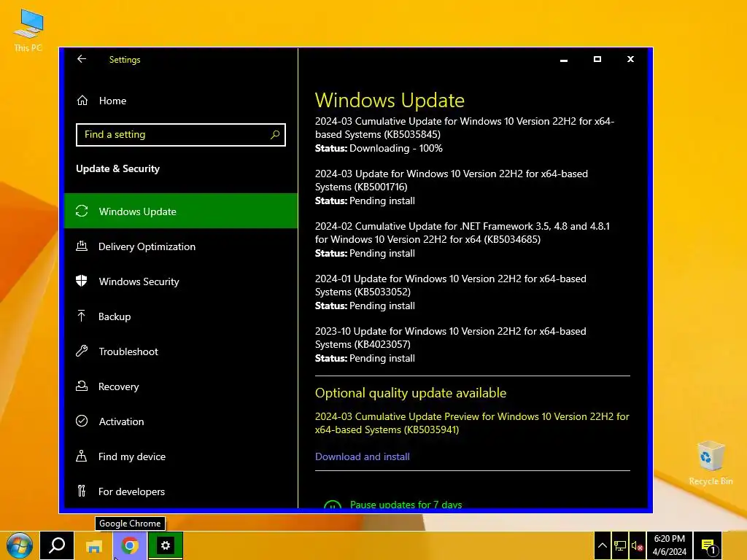Open Activation settings
Image resolution: width=747 pixels, height=560 pixels.
[181, 421]
